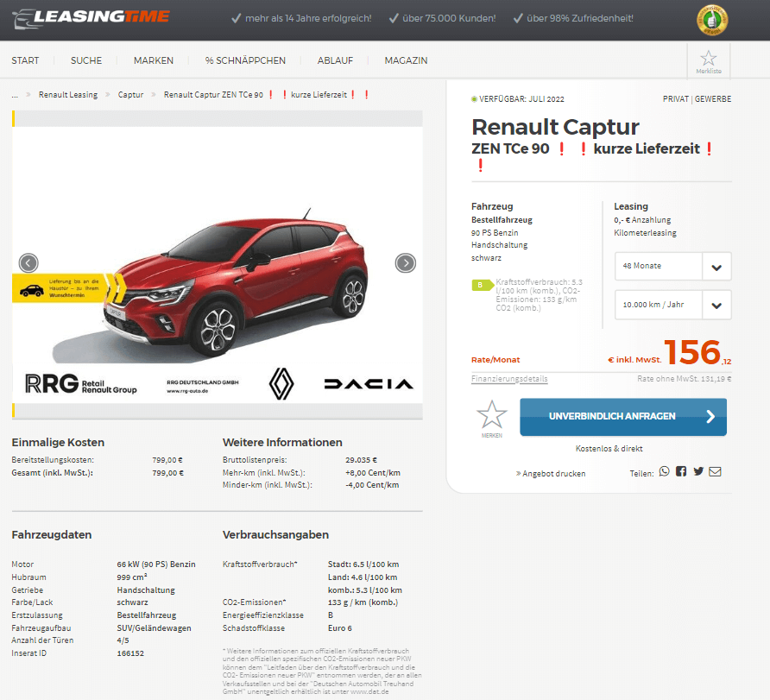Click Verfügbar: Juli 2022 status

click(x=518, y=99)
